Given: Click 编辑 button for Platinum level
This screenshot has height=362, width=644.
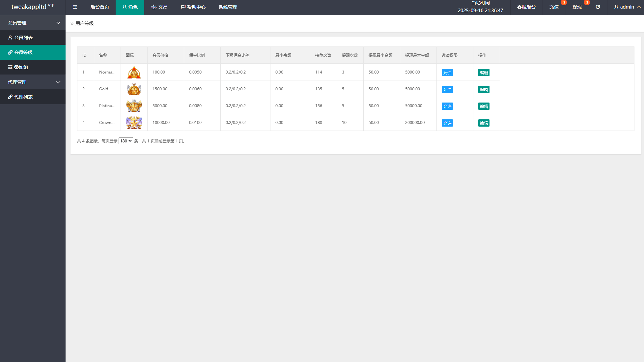Looking at the screenshot, I should [484, 106].
